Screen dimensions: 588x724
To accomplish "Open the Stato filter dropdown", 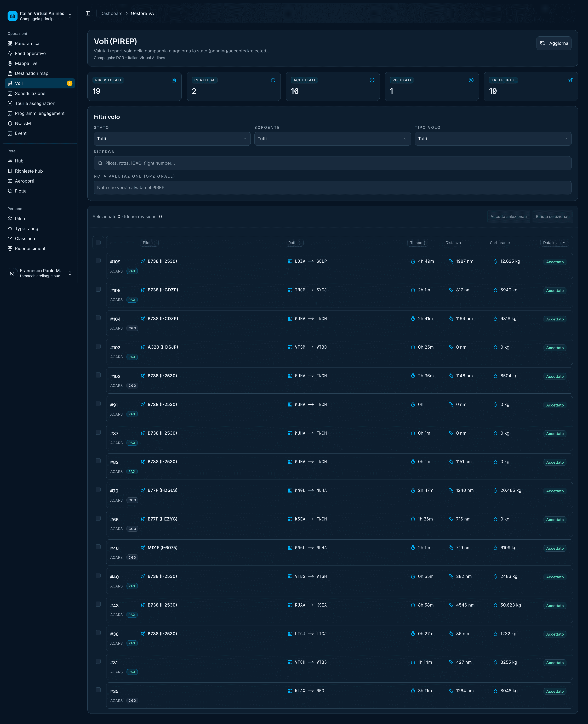I will 172,139.
